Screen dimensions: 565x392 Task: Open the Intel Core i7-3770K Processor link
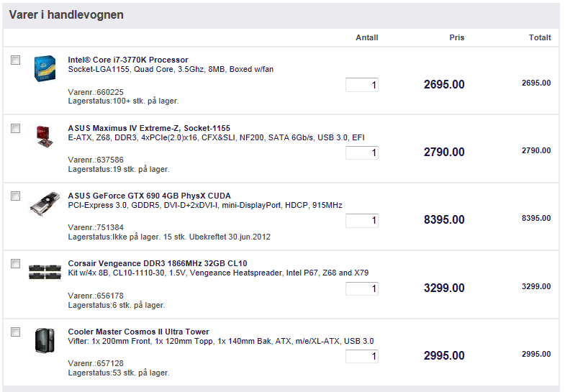tap(128, 60)
